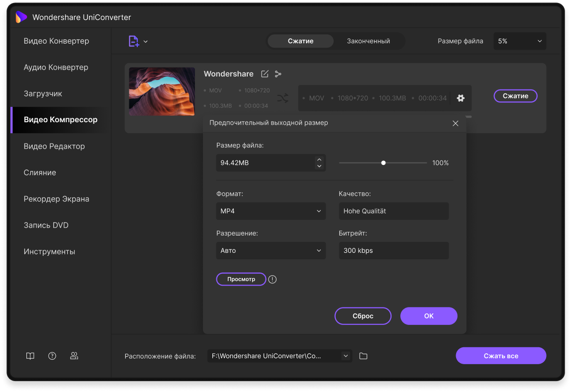Viewport: 572px width, 392px height.
Task: Open the Размер файла 5% dropdown
Action: coord(520,41)
